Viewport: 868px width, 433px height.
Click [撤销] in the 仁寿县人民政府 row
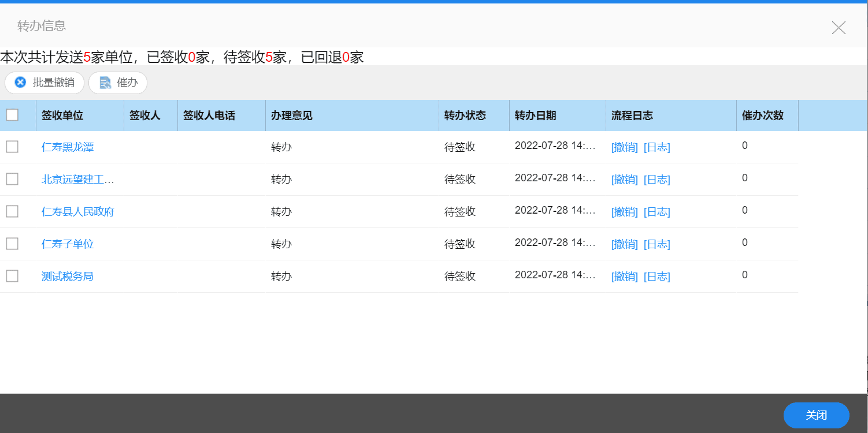tap(625, 212)
